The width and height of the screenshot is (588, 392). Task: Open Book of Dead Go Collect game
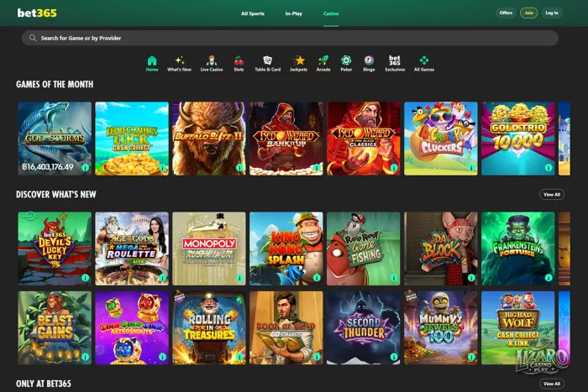(286, 327)
